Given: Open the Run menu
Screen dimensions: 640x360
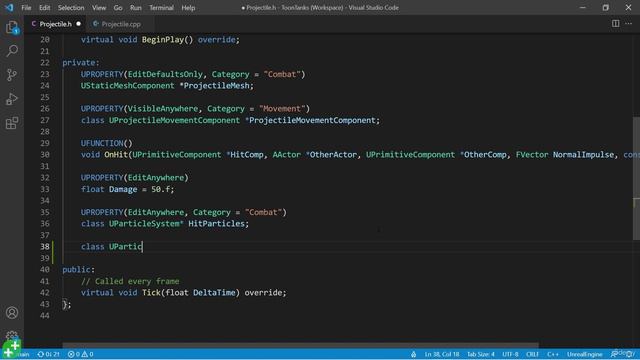Looking at the screenshot, I should pos(136,8).
